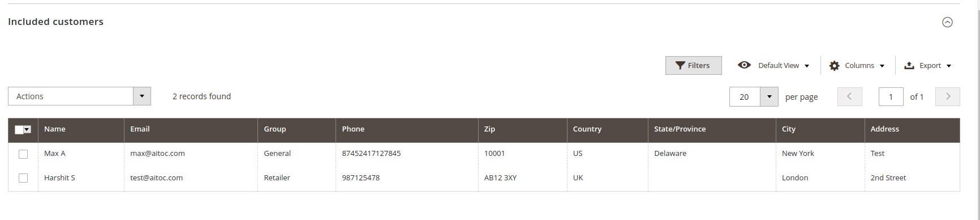This screenshot has width=980, height=220.
Task: Go to the next page arrow
Action: [948, 96]
